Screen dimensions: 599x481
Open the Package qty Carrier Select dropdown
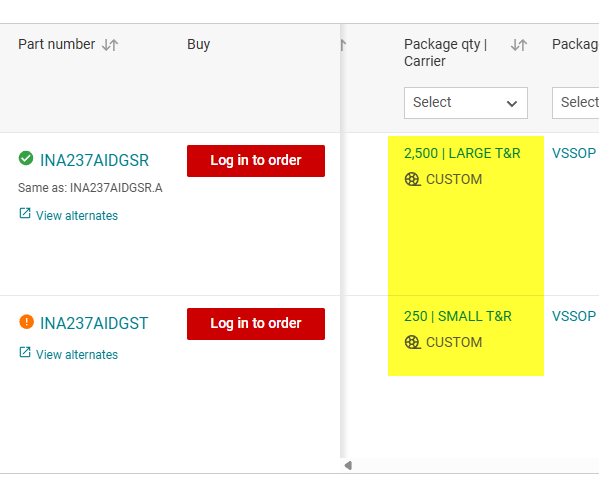point(466,103)
